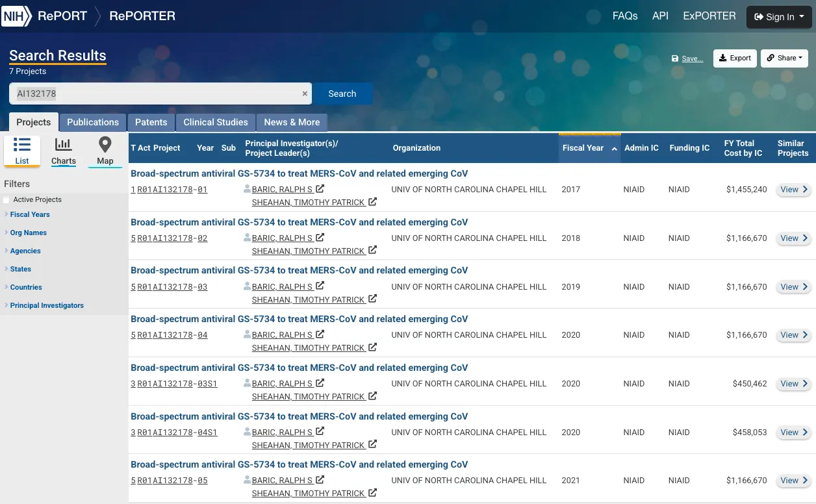Switch to Map view
816x504 pixels.
coord(105,151)
